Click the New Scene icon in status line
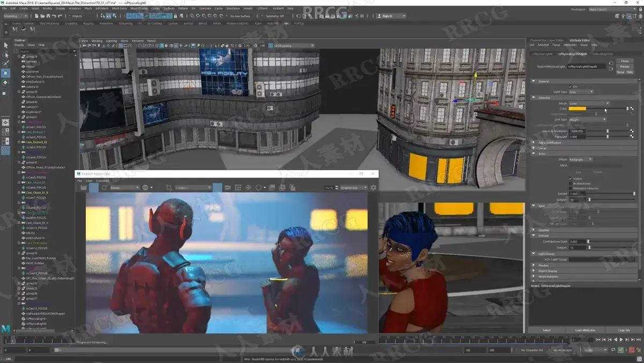Viewport: 644px width, 363px height. coord(36,16)
